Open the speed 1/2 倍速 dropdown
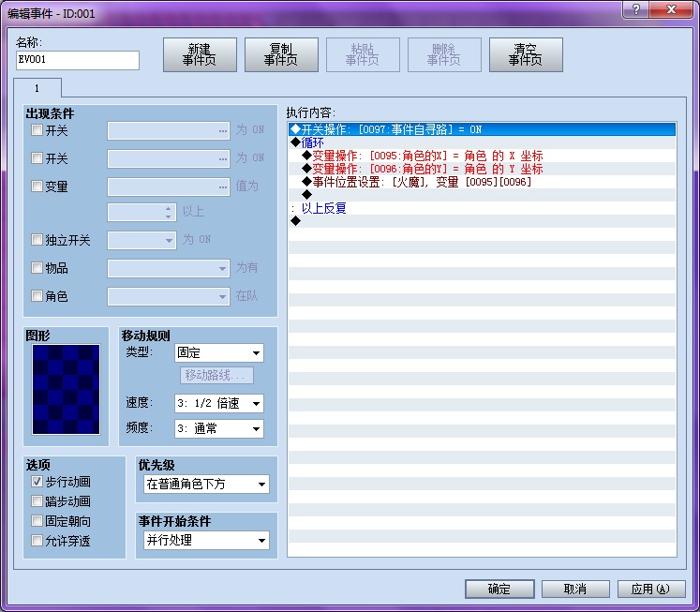This screenshot has height=612, width=700. click(218, 404)
